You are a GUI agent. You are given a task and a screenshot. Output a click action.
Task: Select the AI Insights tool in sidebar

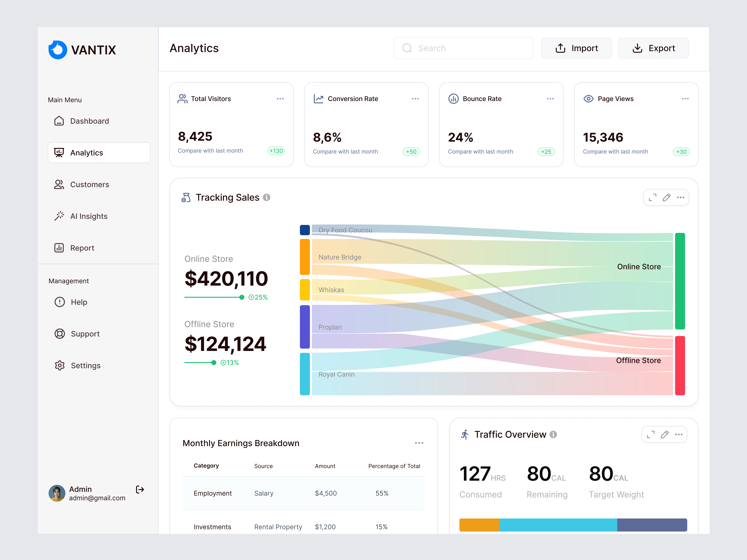(89, 216)
